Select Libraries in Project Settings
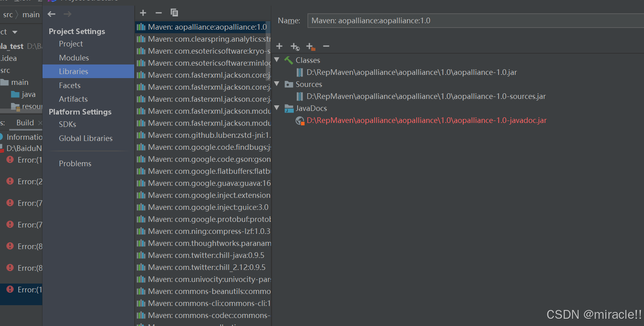Screen dimensions: 644x326 (88, 71)
